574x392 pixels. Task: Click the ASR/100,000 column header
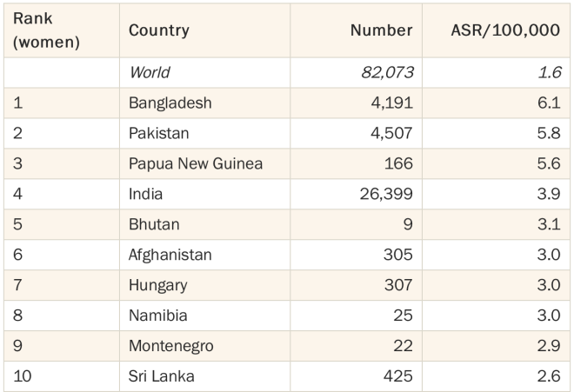(505, 30)
